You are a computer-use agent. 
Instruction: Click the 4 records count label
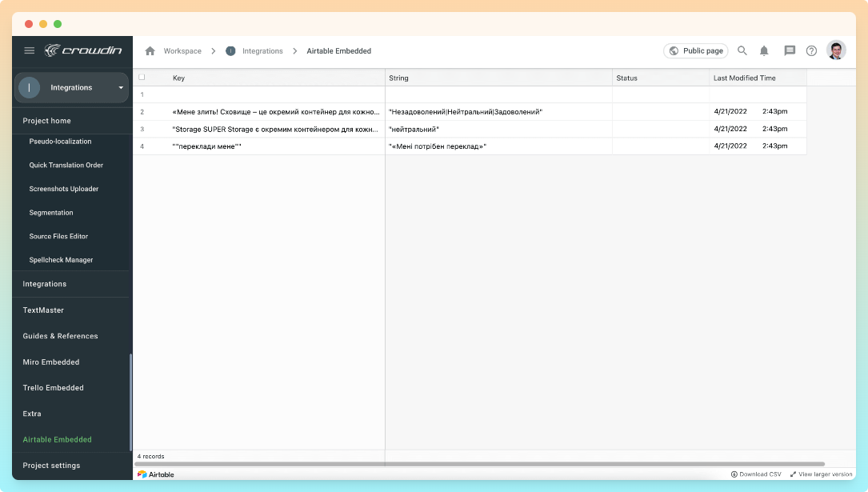(150, 457)
